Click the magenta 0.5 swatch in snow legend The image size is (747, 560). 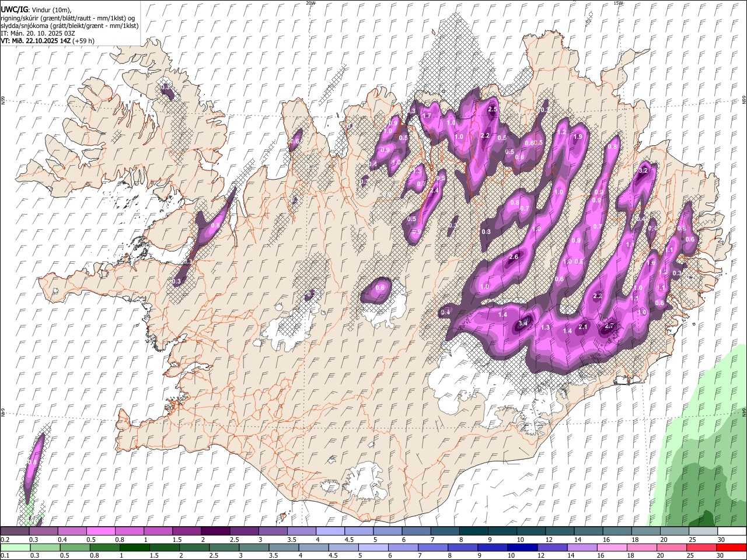(100, 531)
